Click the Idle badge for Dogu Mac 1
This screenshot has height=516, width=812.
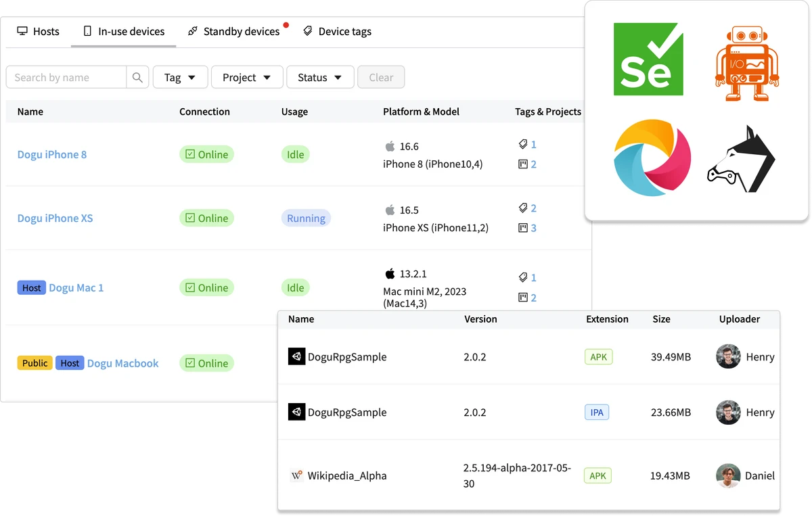tap(295, 287)
